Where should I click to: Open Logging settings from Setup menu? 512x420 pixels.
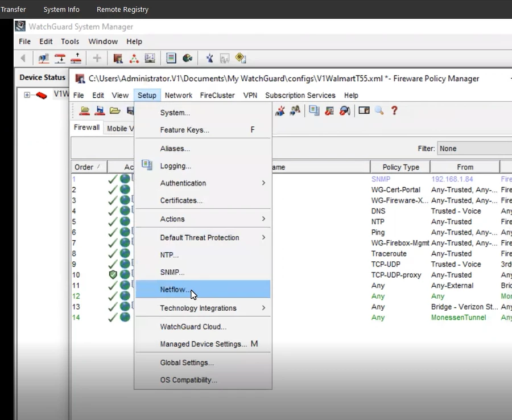click(203, 166)
